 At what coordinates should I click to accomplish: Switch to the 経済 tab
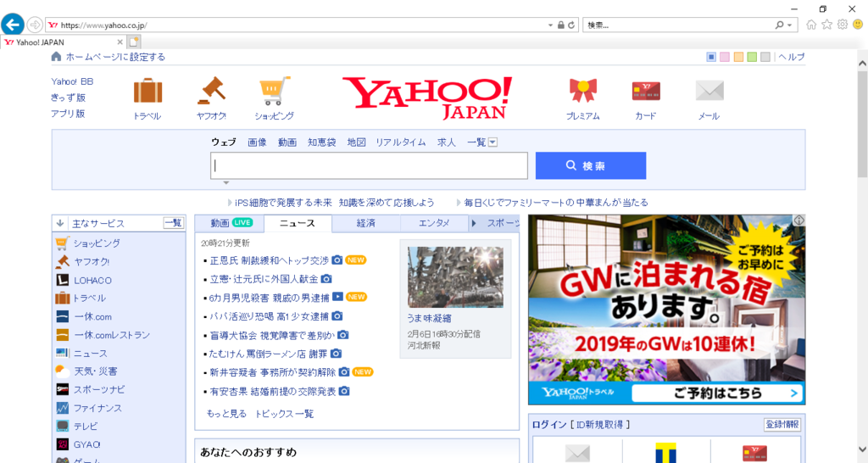[365, 223]
